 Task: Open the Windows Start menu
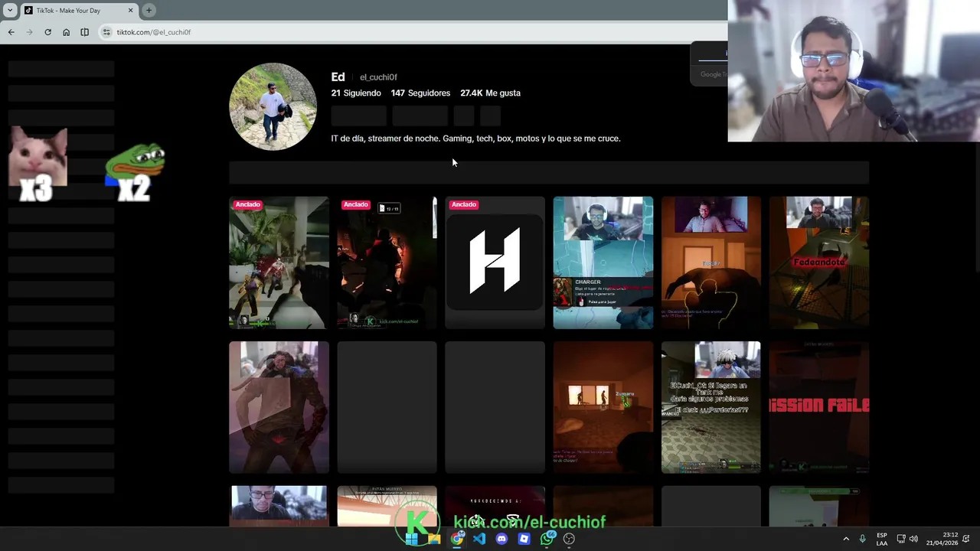411,539
